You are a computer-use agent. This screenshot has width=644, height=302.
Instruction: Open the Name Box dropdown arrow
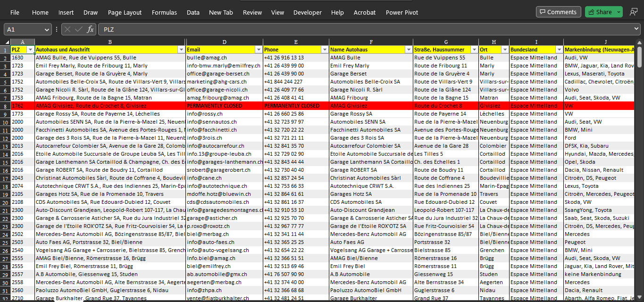(x=46, y=29)
